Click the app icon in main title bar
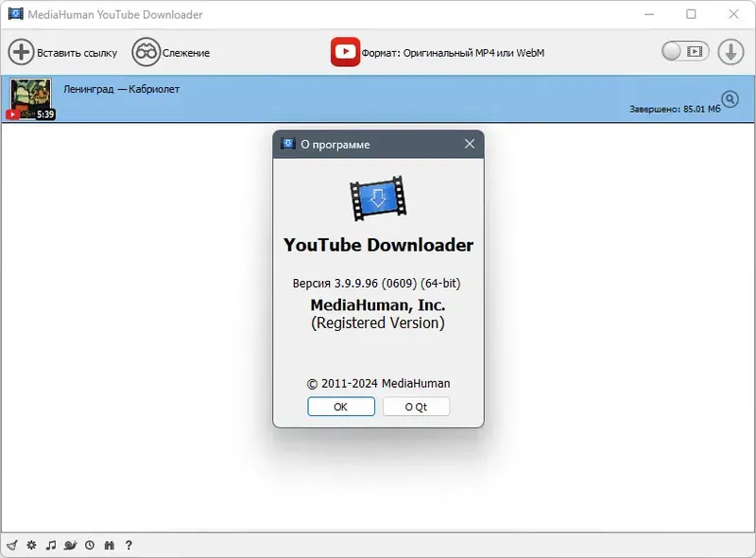Image resolution: width=756 pixels, height=558 pixels. [15, 13]
